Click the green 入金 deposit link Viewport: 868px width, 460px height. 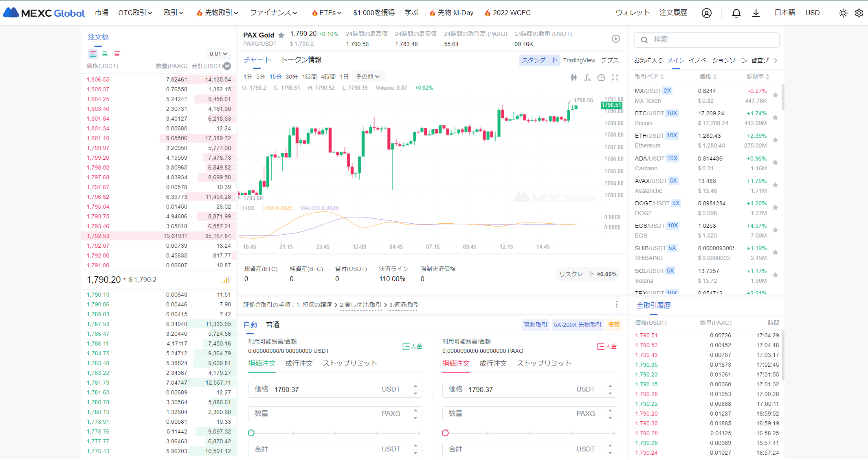click(413, 346)
